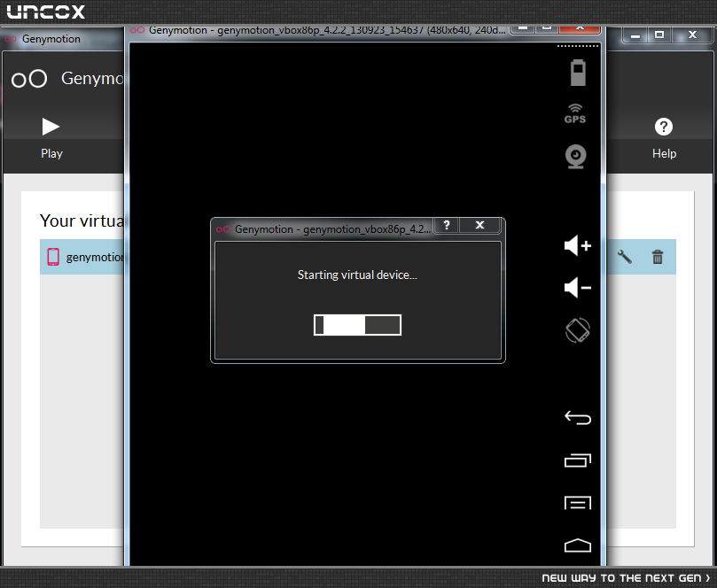Close the Starting virtual device dialog
The width and height of the screenshot is (717, 588).
479,225
